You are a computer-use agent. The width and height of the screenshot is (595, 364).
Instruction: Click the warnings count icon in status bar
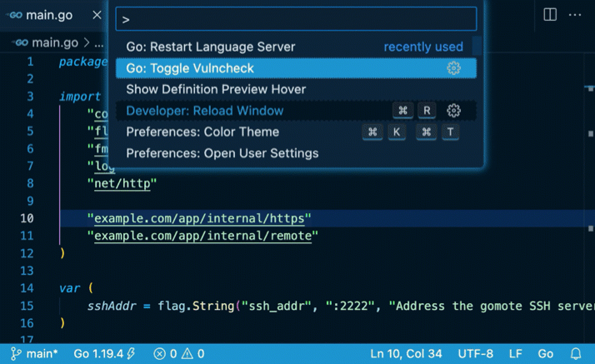click(189, 354)
